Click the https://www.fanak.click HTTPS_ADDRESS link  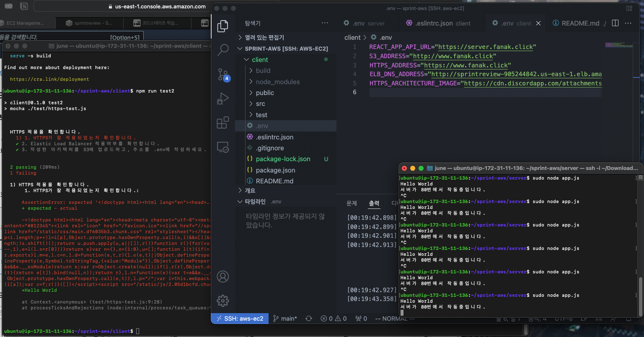pyautogui.click(x=466, y=65)
